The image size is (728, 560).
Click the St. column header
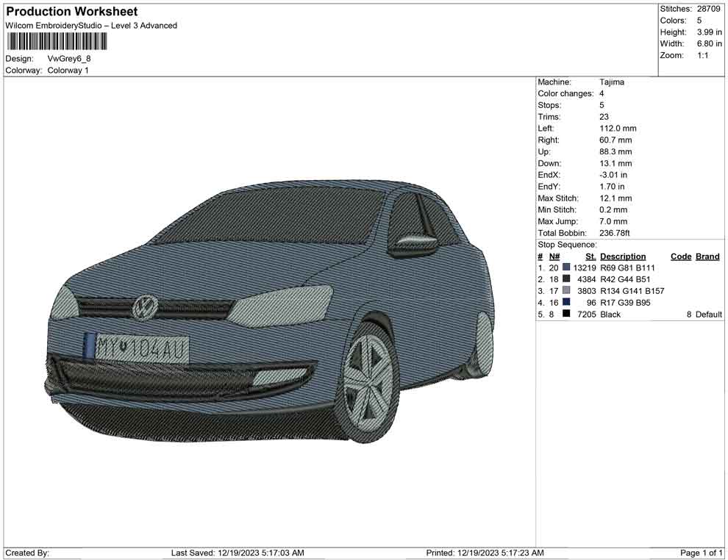point(590,256)
